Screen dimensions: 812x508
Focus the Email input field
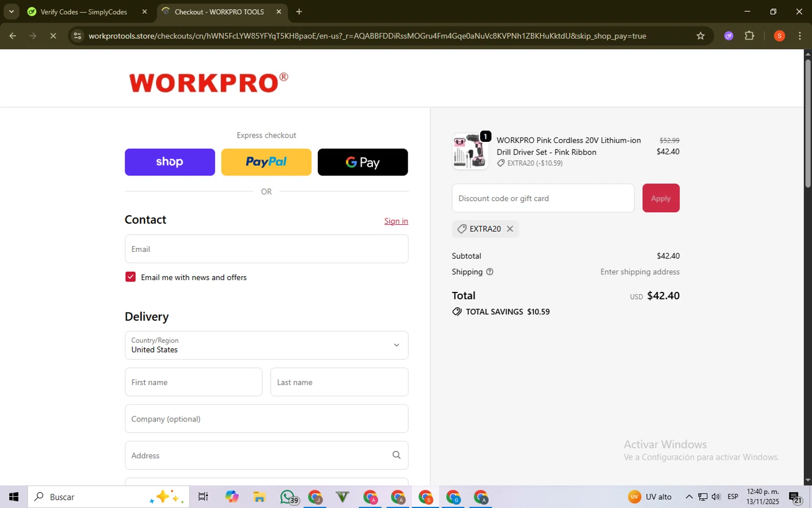266,249
